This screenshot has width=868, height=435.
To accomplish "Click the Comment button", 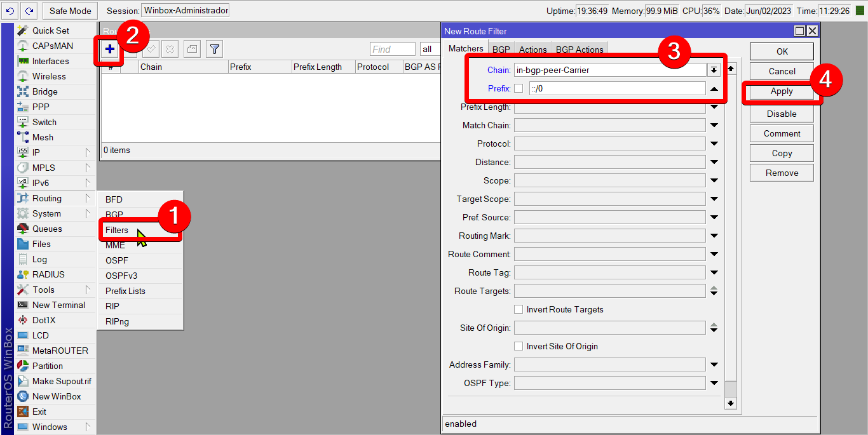I will tap(782, 133).
